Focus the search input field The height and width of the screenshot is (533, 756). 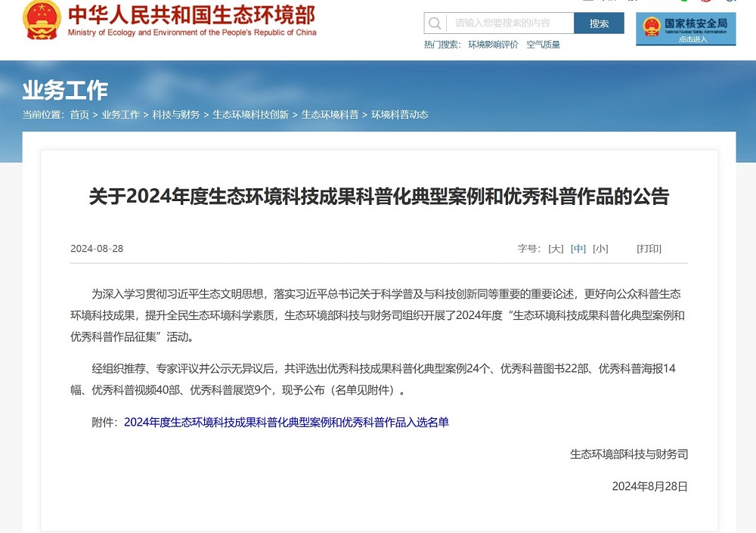(x=509, y=23)
